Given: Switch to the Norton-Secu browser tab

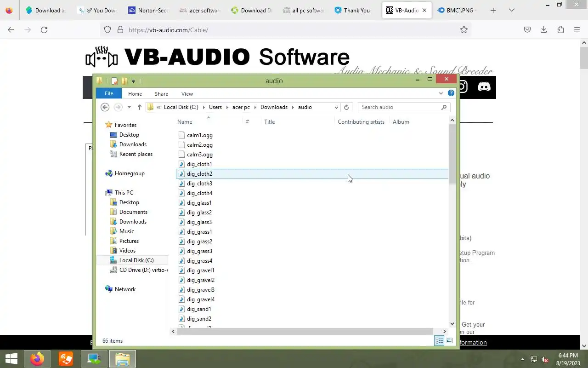Looking at the screenshot, I should 149,10.
